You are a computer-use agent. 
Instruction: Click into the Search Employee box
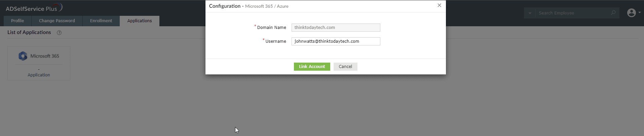point(572,13)
